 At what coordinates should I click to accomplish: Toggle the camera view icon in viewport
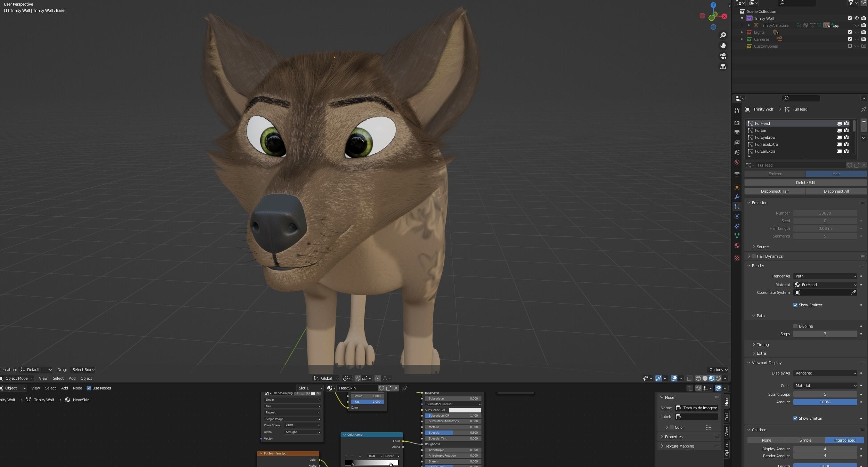pos(723,56)
